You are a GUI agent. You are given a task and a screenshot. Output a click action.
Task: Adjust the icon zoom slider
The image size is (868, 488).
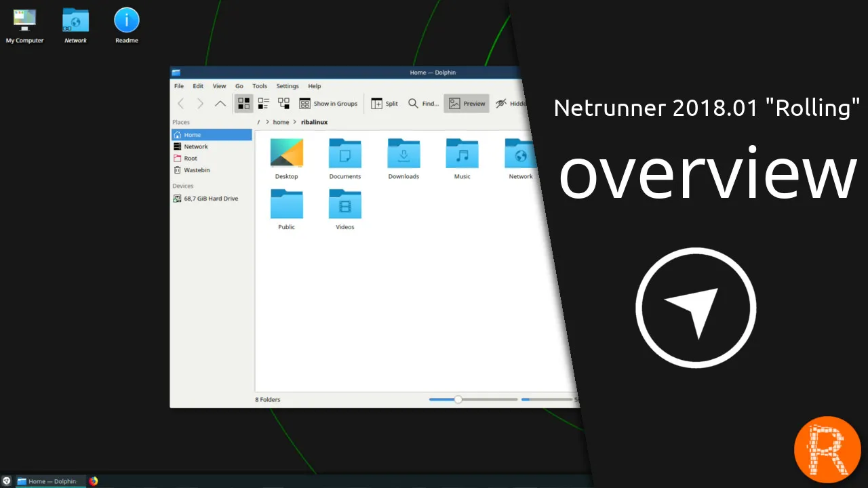(x=458, y=399)
